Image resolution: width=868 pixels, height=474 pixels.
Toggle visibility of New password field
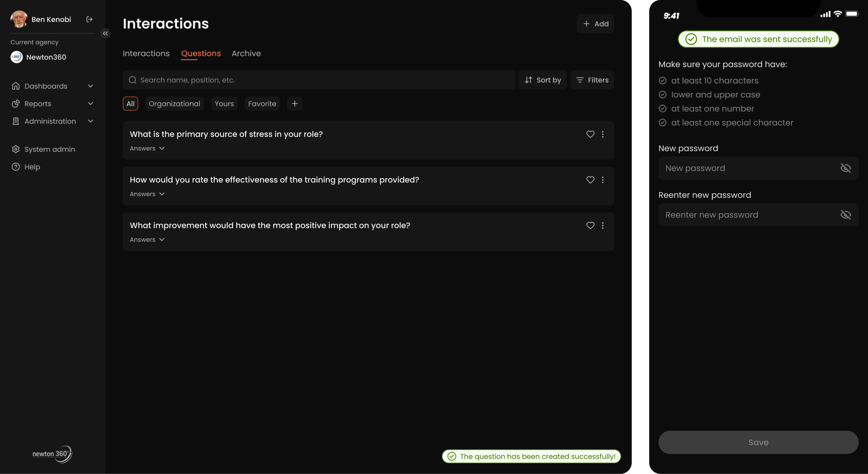coord(846,168)
